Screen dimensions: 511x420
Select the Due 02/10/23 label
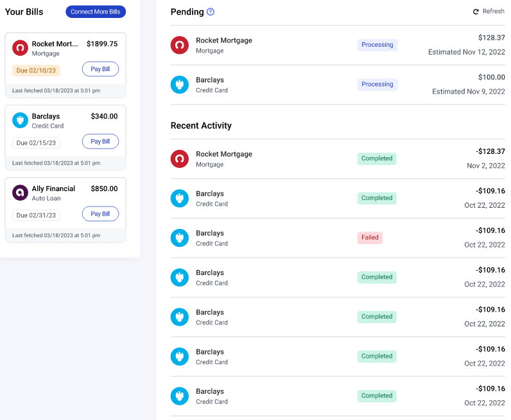click(36, 71)
